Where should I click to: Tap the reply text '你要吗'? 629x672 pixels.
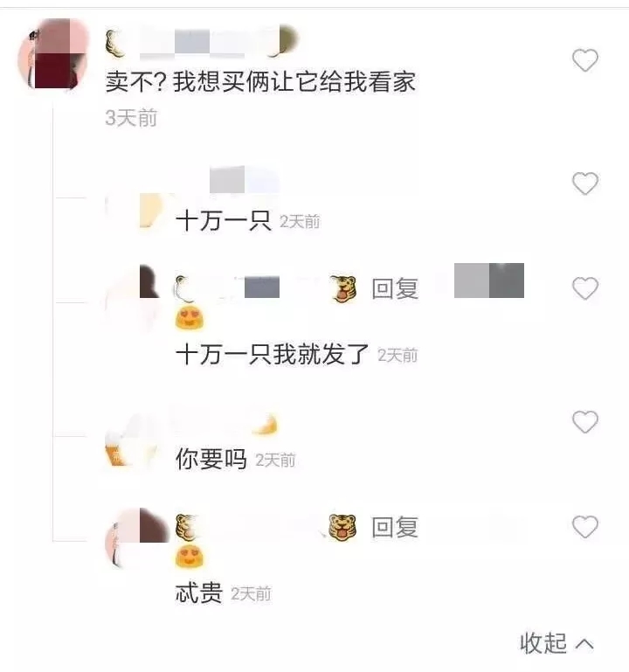pyautogui.click(x=211, y=459)
